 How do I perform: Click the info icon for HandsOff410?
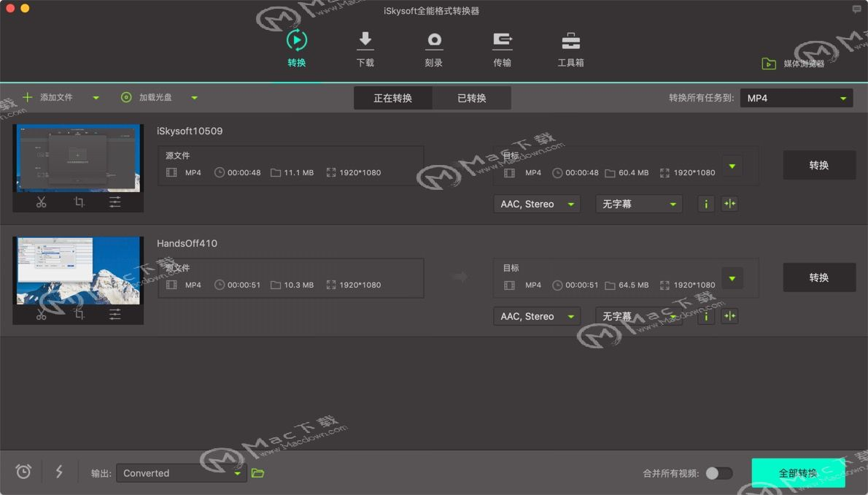706,316
